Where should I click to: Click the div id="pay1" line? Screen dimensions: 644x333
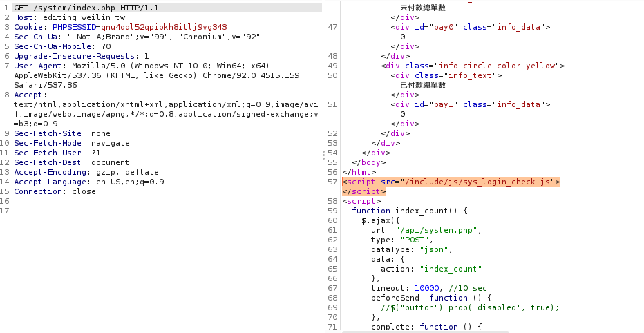point(471,104)
